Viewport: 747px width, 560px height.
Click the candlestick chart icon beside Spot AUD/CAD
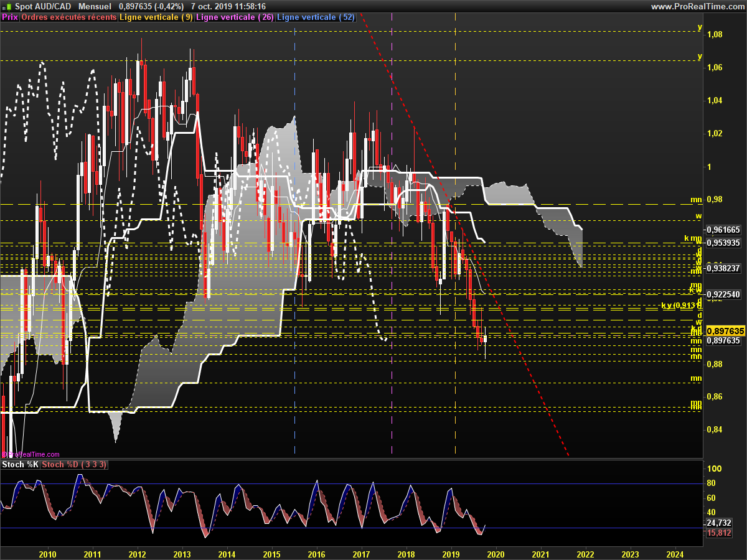click(x=6, y=6)
